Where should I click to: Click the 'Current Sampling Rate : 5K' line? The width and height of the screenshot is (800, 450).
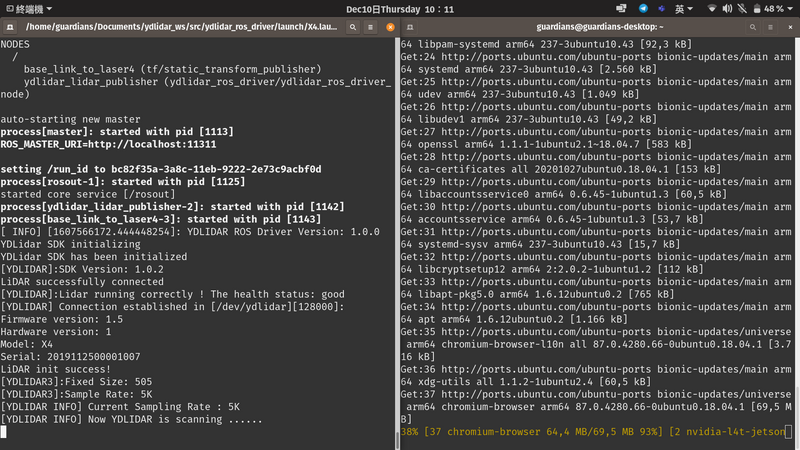[120, 407]
